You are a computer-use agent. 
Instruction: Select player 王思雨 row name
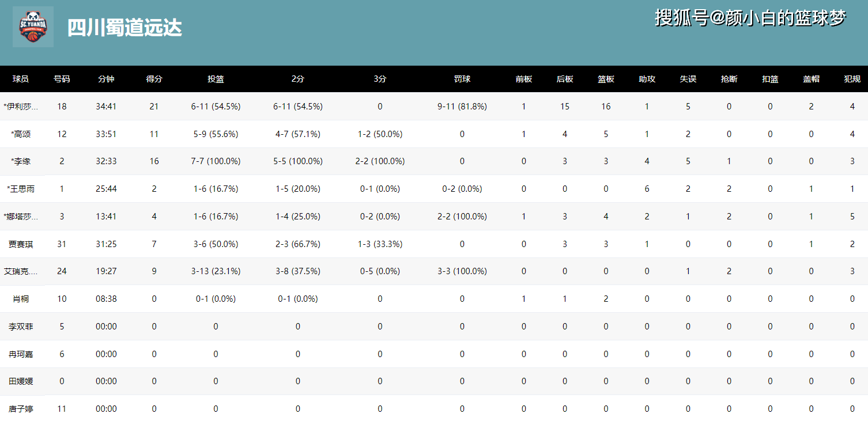(x=22, y=189)
